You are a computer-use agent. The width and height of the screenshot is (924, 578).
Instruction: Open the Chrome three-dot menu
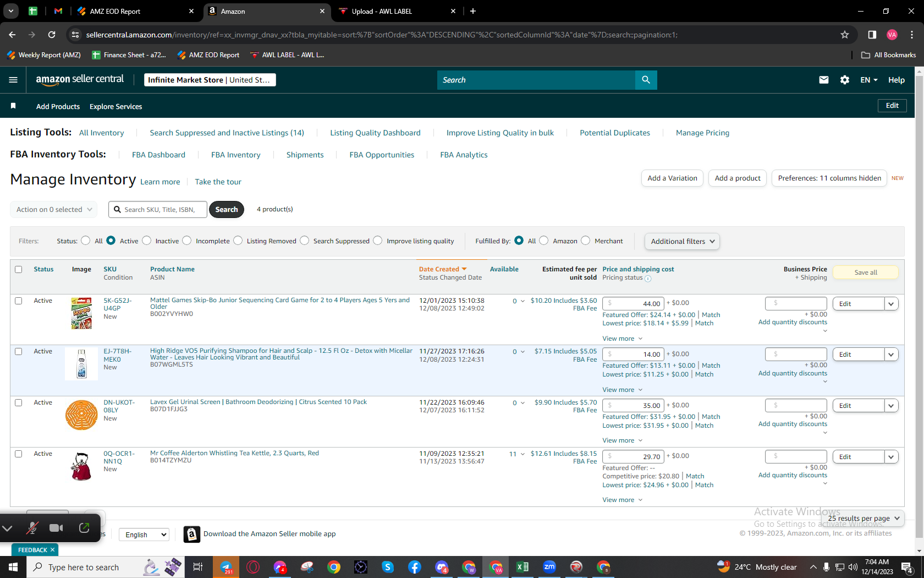[912, 35]
